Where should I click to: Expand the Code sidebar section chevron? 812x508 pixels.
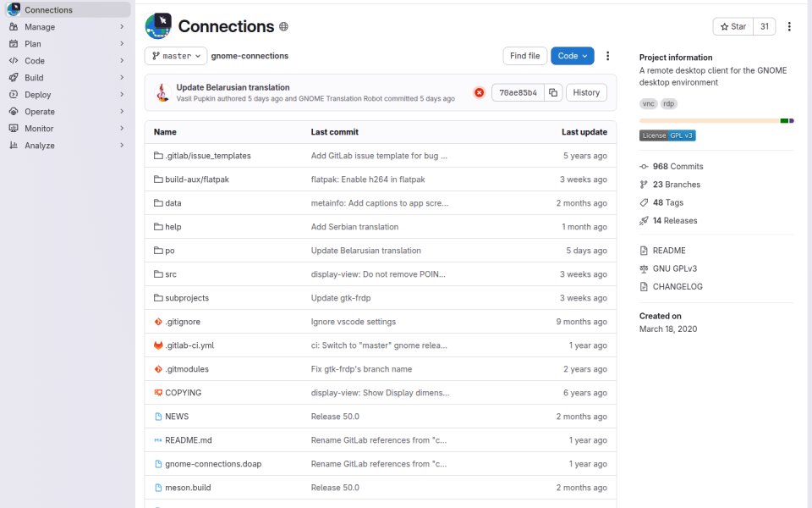pos(122,61)
